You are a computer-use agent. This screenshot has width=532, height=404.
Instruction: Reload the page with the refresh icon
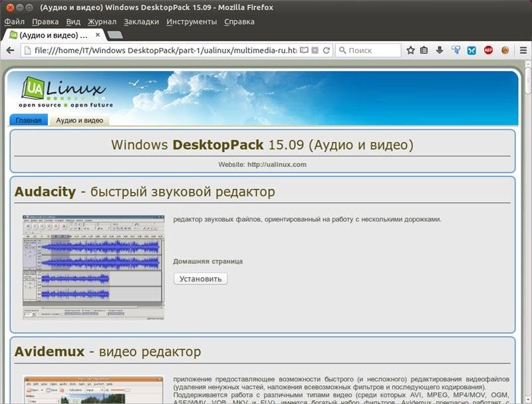pyautogui.click(x=326, y=50)
